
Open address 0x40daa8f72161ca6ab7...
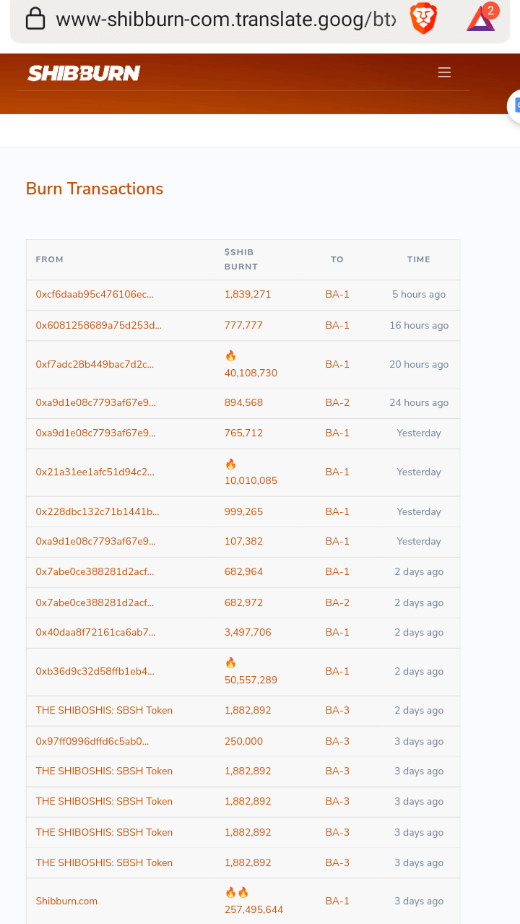coord(96,632)
